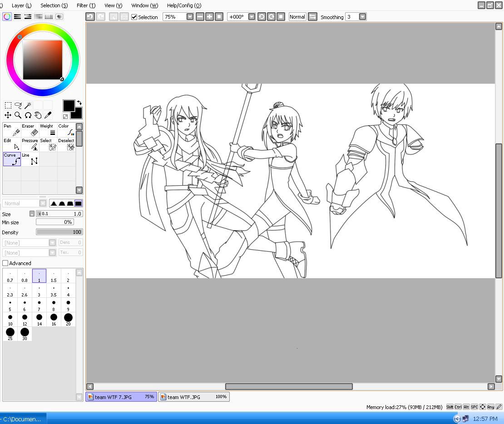Open the 75% zoom level dropdown
The width and height of the screenshot is (504, 424).
click(190, 17)
